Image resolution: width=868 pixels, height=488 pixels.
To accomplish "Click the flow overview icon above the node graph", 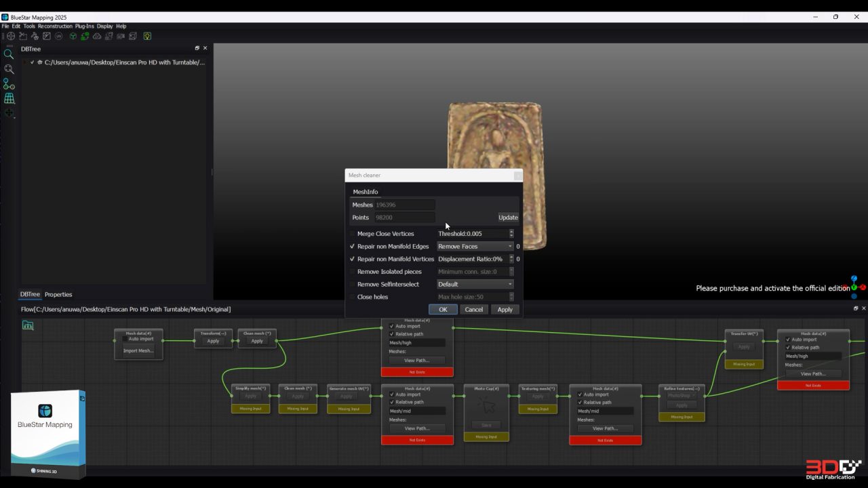I will tap(28, 325).
